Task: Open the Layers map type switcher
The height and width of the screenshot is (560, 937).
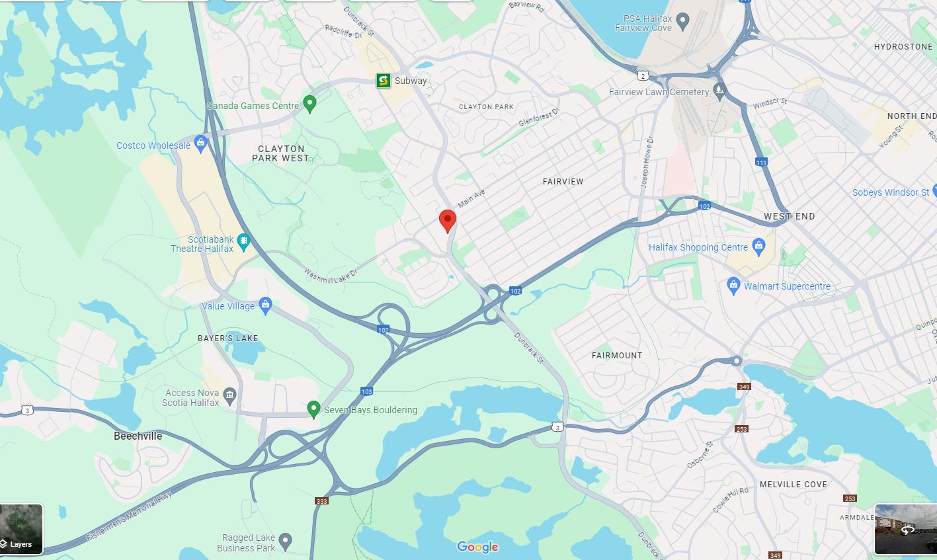Action: pos(22,529)
